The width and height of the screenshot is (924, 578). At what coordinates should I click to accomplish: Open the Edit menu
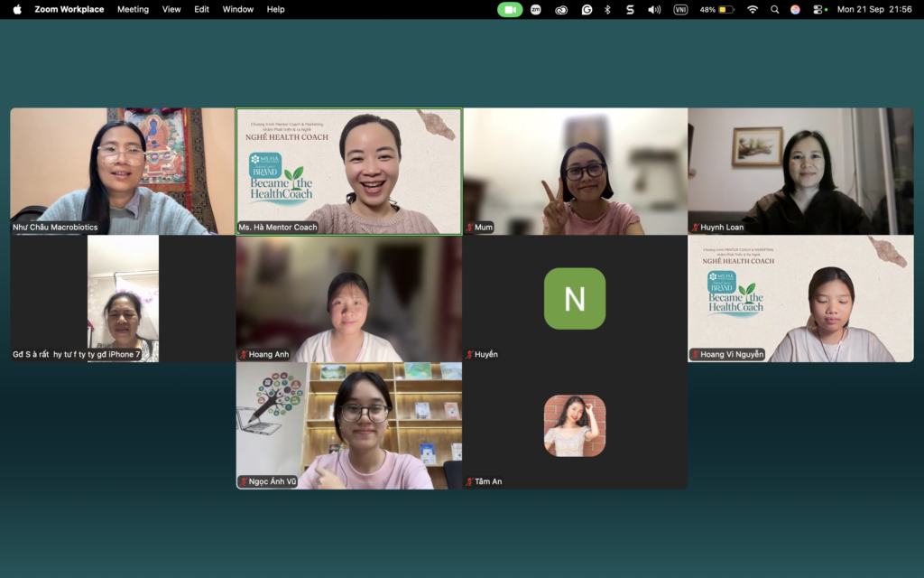click(x=201, y=9)
